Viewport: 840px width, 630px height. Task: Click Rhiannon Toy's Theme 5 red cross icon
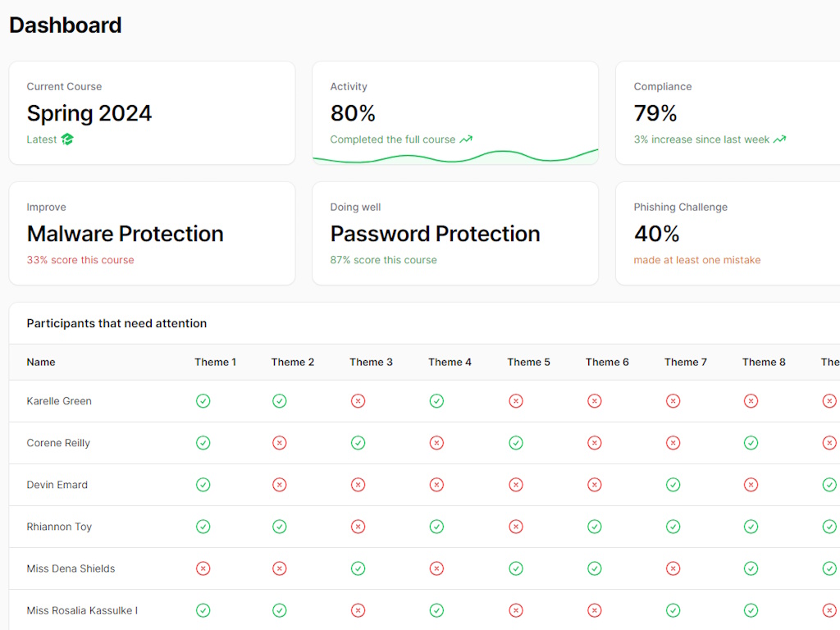(x=516, y=527)
